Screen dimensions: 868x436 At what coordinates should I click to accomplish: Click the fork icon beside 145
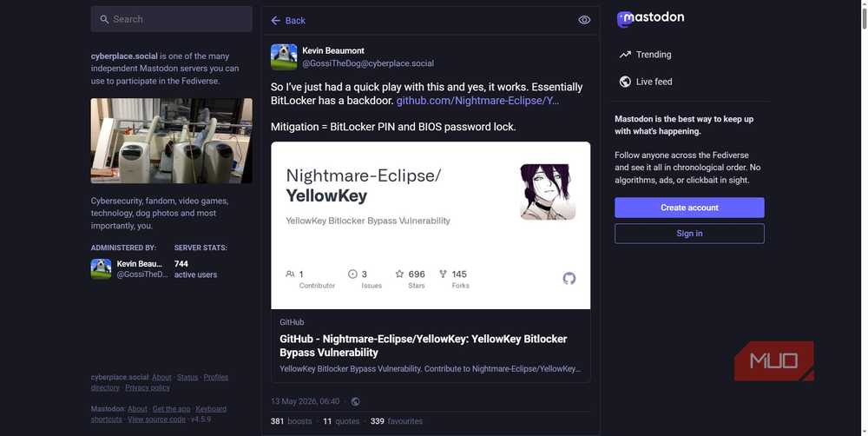coord(443,274)
